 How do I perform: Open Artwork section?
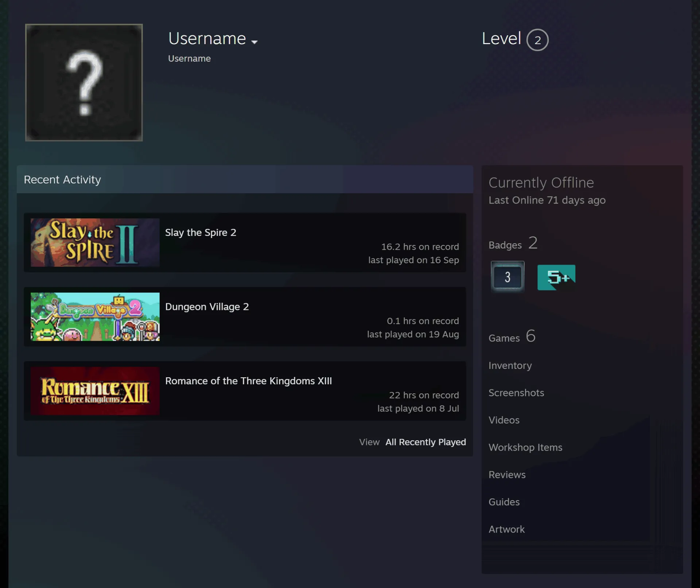(506, 529)
